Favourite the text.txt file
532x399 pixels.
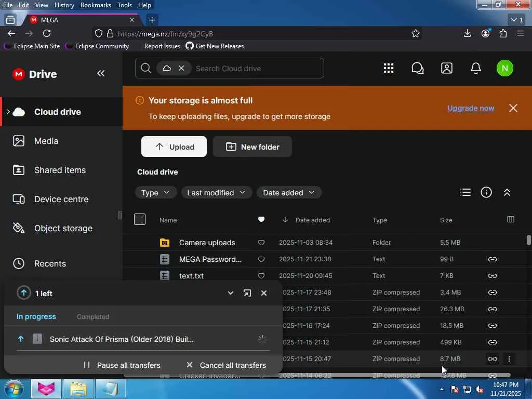coord(261,276)
